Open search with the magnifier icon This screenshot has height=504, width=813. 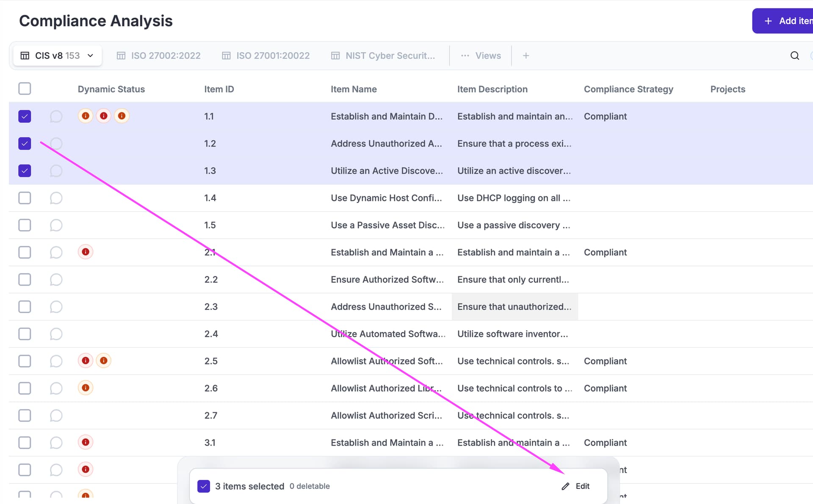[x=795, y=55]
